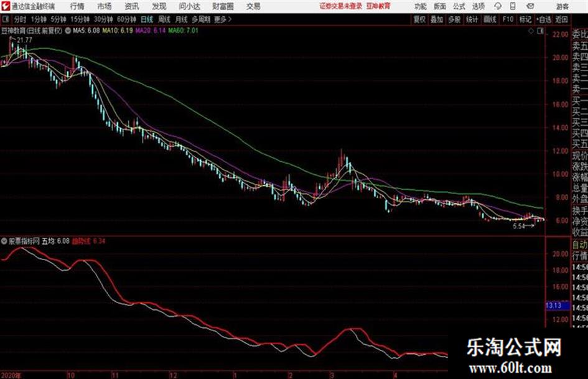Toggle the panel icon at chart top-right
588x379 pixels.
(540, 31)
